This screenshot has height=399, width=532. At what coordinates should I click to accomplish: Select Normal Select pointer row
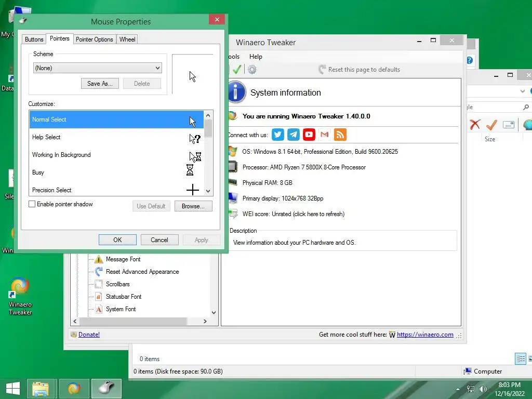coord(116,119)
